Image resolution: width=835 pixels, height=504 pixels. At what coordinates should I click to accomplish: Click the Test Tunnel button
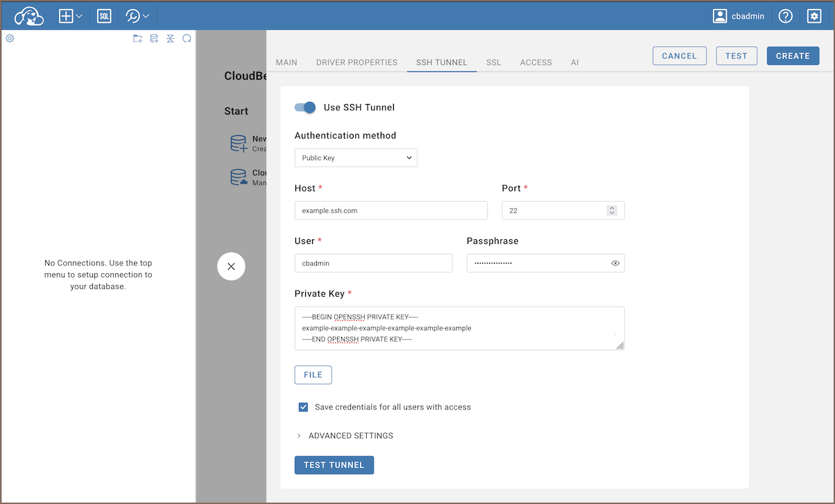(334, 465)
